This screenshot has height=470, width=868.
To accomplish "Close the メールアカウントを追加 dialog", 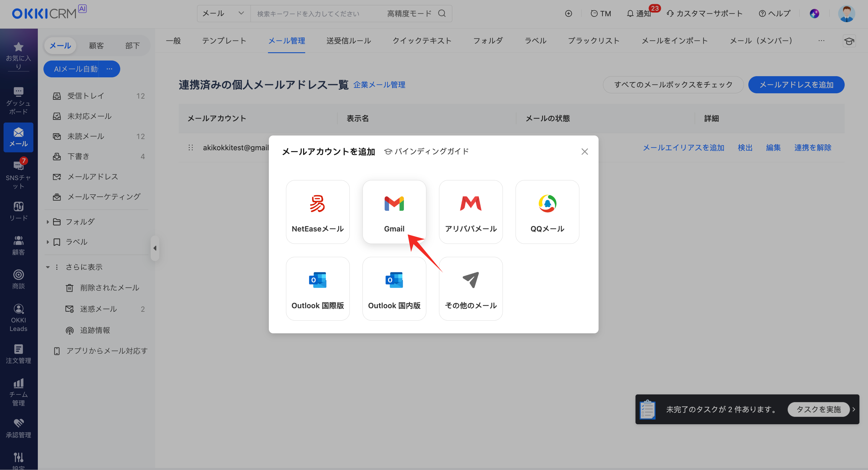I will tap(584, 151).
